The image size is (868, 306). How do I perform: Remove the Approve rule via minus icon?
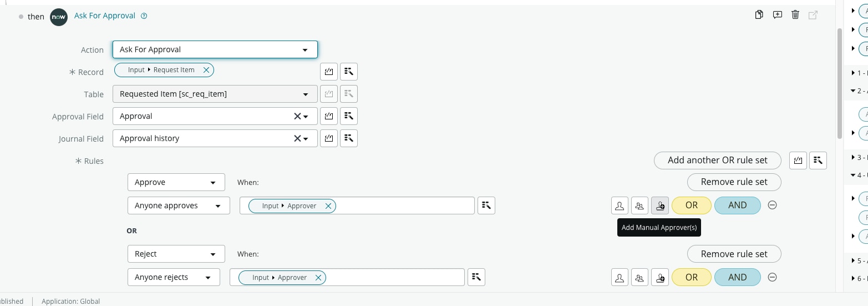[772, 205]
